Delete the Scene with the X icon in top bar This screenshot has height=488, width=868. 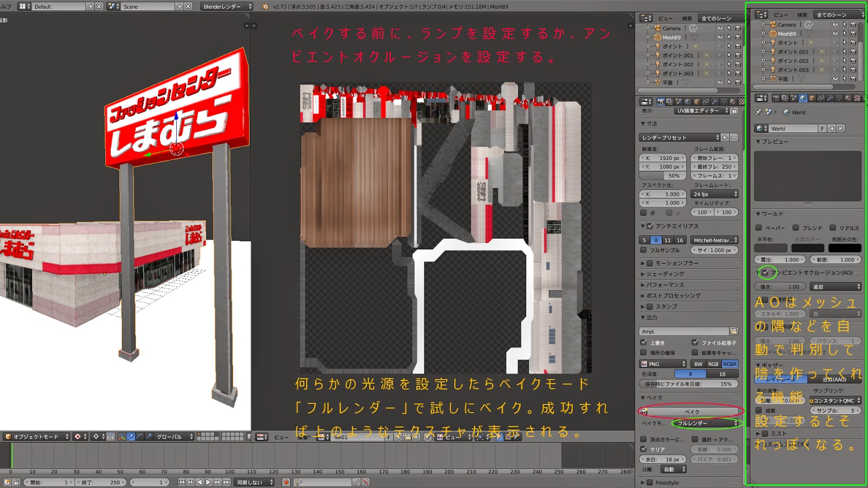188,7
